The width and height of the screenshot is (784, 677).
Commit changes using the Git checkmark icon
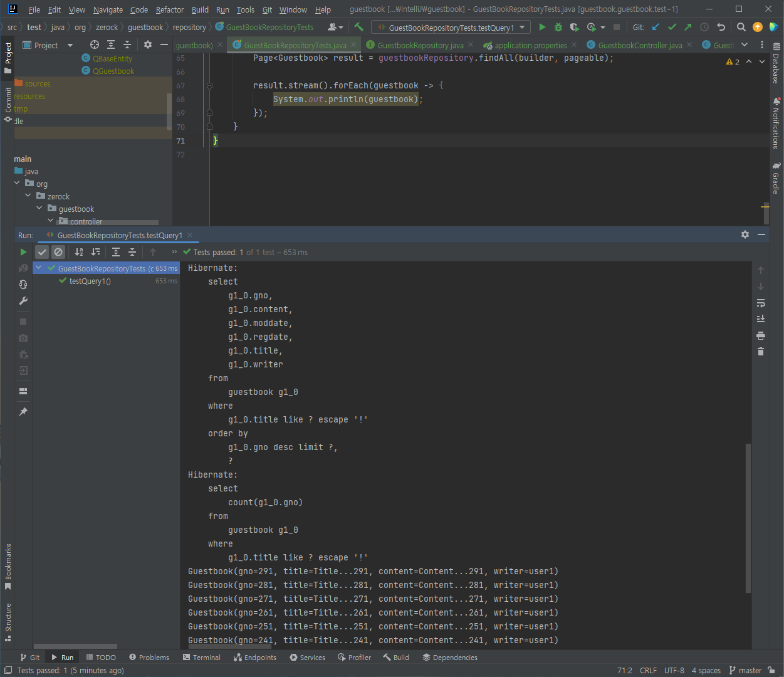pyautogui.click(x=672, y=27)
